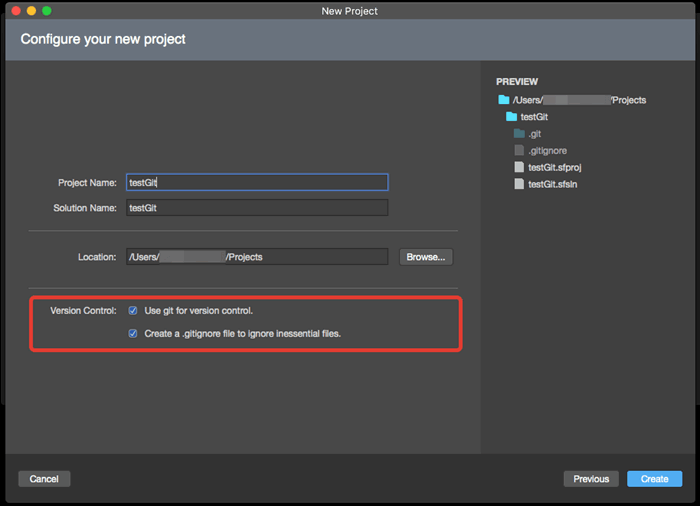Screen dimensions: 700x507
Task: Select the testGit folder label in preview
Action: tap(534, 117)
